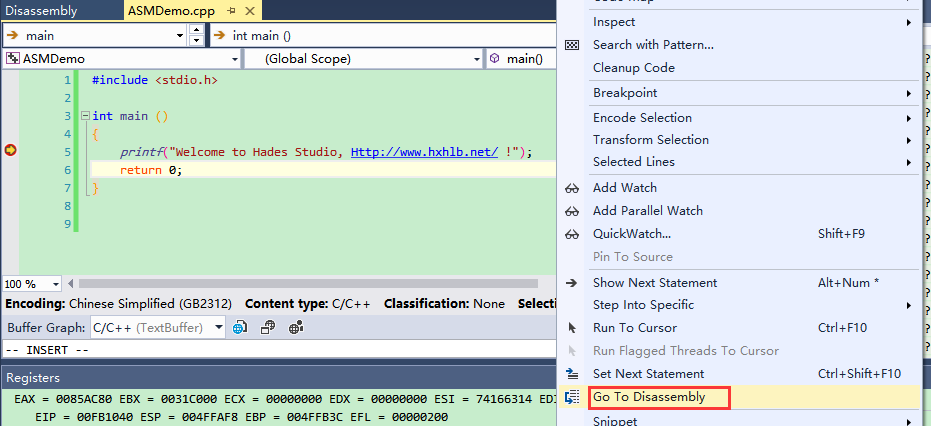This screenshot has height=426, width=931.
Task: Click the first Buffer Graph globe icon
Action: coord(240,327)
